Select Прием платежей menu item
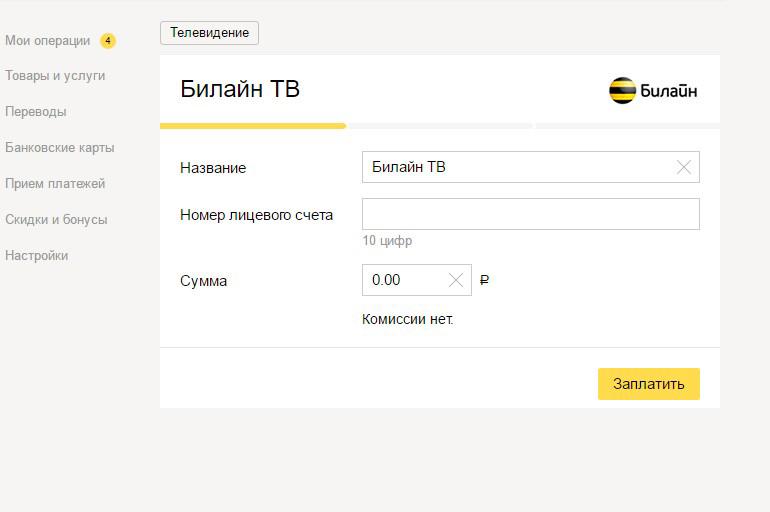 [55, 184]
